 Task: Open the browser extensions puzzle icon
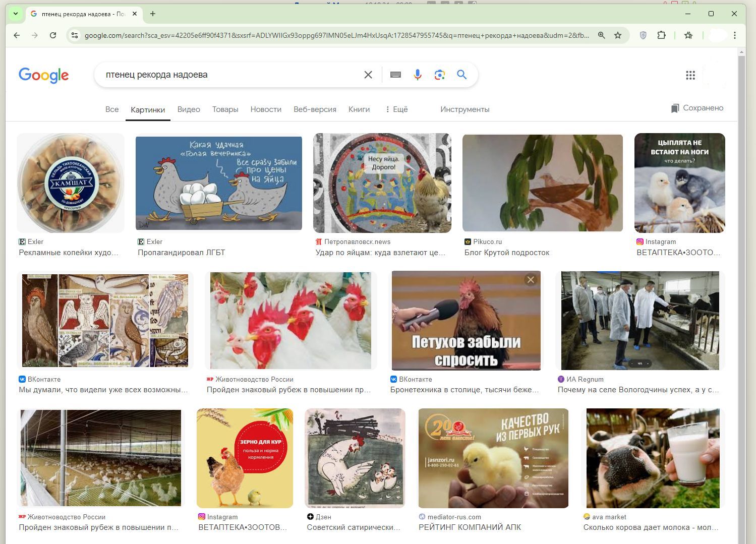[661, 35]
